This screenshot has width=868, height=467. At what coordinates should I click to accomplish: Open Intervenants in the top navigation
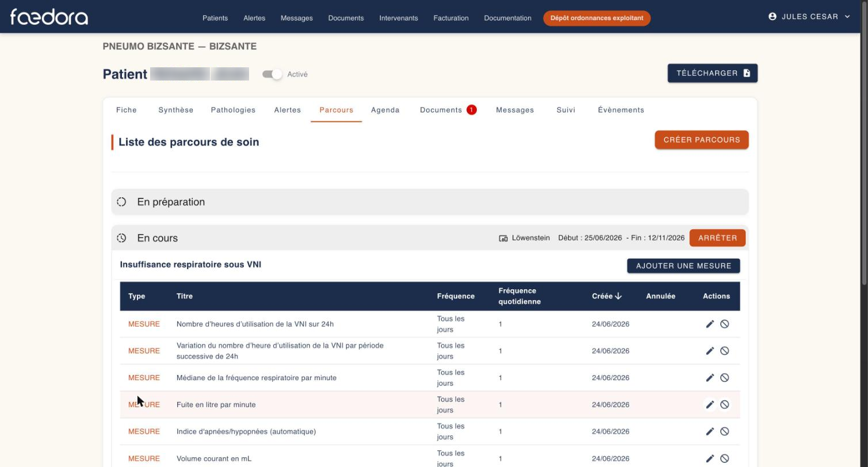(x=399, y=18)
